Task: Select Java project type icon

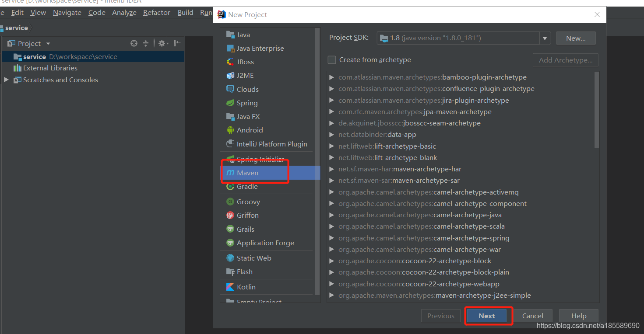Action: [x=230, y=35]
